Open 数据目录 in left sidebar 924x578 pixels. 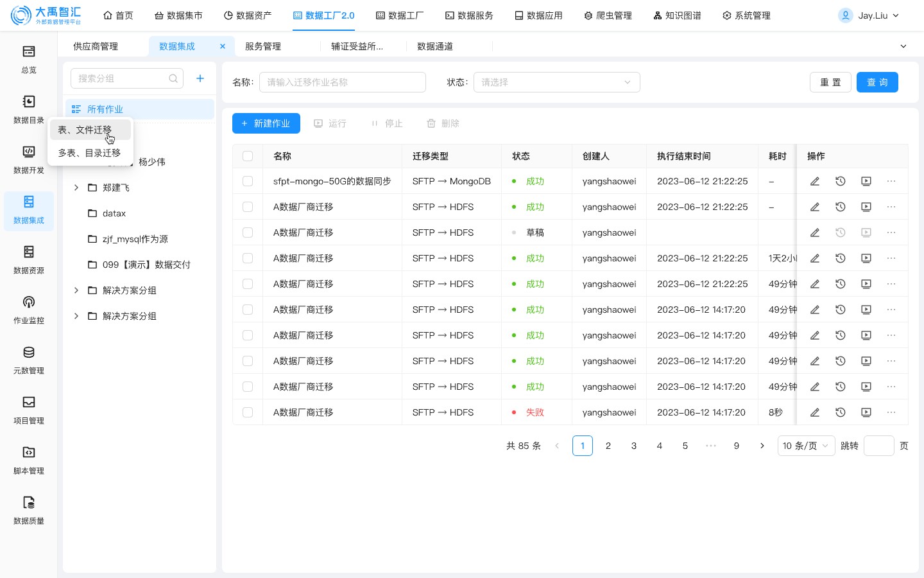29,110
